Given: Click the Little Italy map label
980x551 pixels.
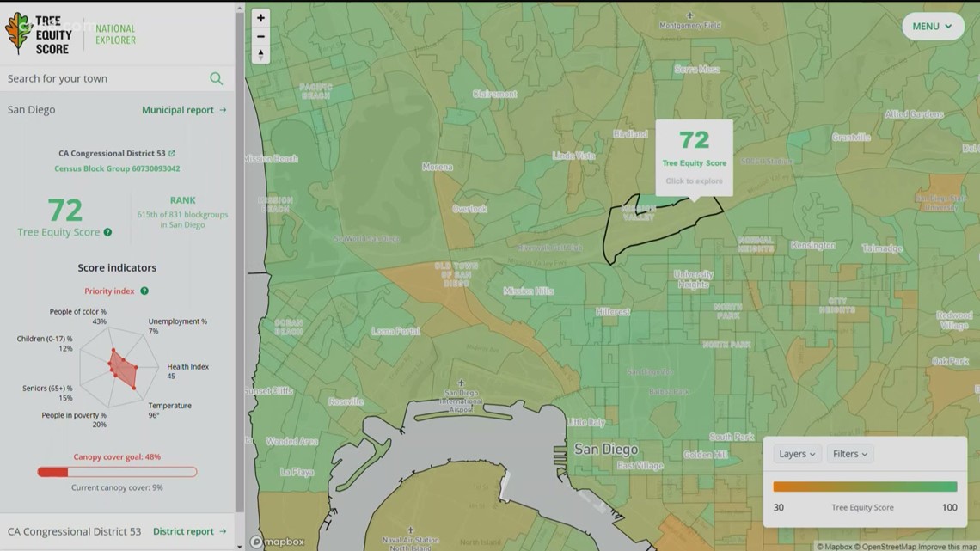Looking at the screenshot, I should (586, 422).
